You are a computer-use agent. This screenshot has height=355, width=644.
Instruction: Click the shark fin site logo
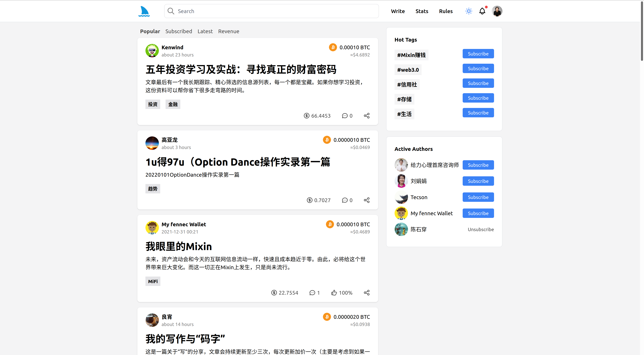pyautogui.click(x=144, y=11)
